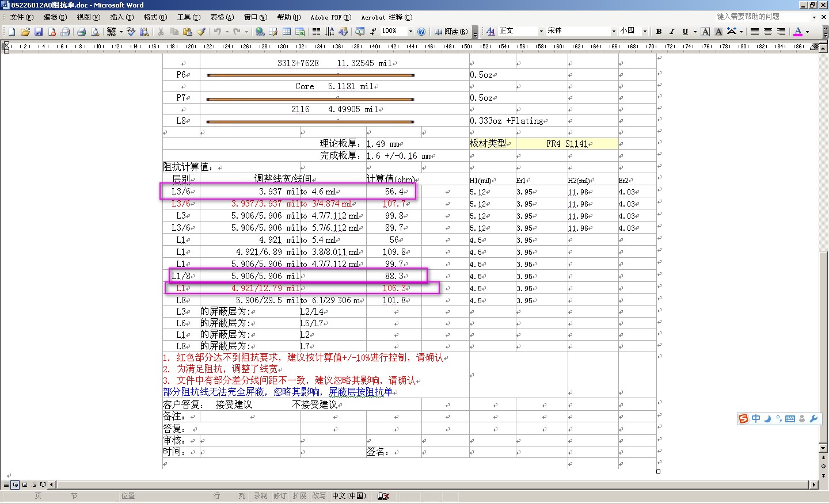Insert Hyperlink with globe icon

click(x=260, y=32)
